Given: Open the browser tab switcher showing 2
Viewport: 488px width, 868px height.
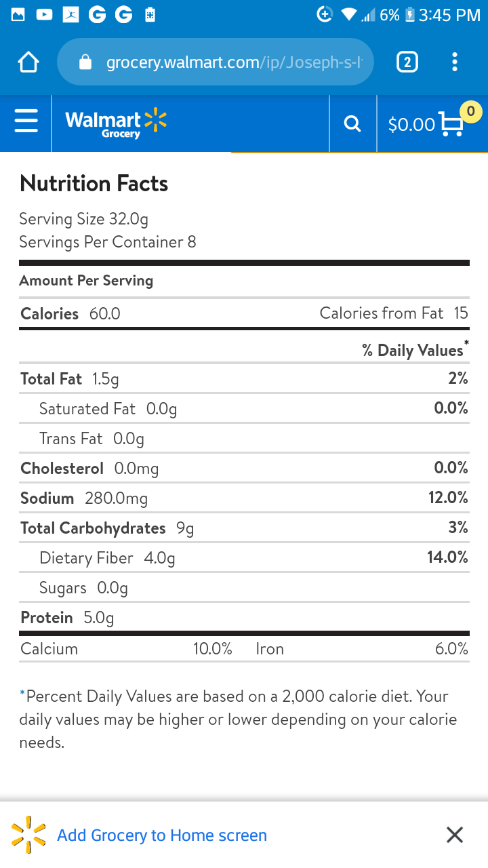Looking at the screenshot, I should pyautogui.click(x=407, y=62).
